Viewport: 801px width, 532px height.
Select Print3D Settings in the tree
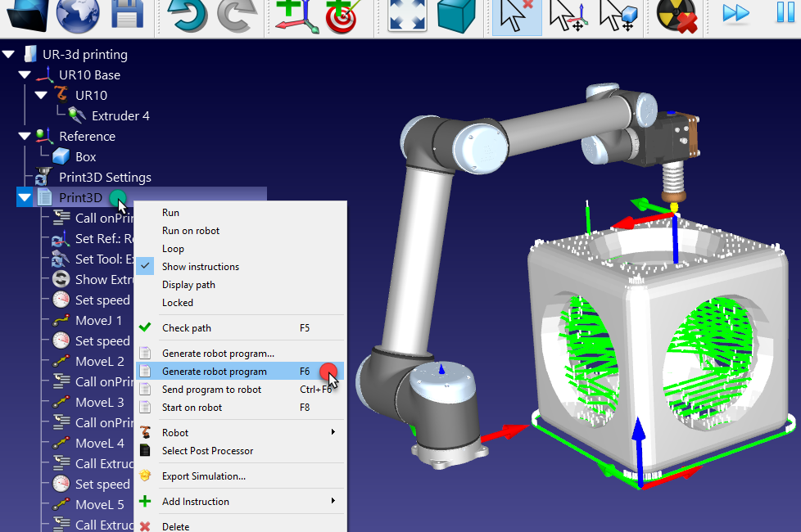104,178
